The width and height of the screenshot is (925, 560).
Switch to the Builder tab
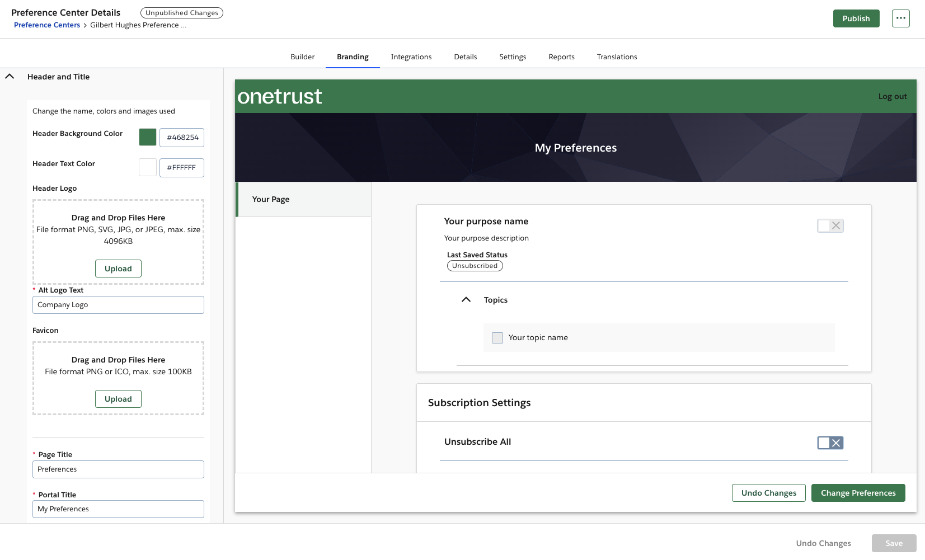point(302,57)
